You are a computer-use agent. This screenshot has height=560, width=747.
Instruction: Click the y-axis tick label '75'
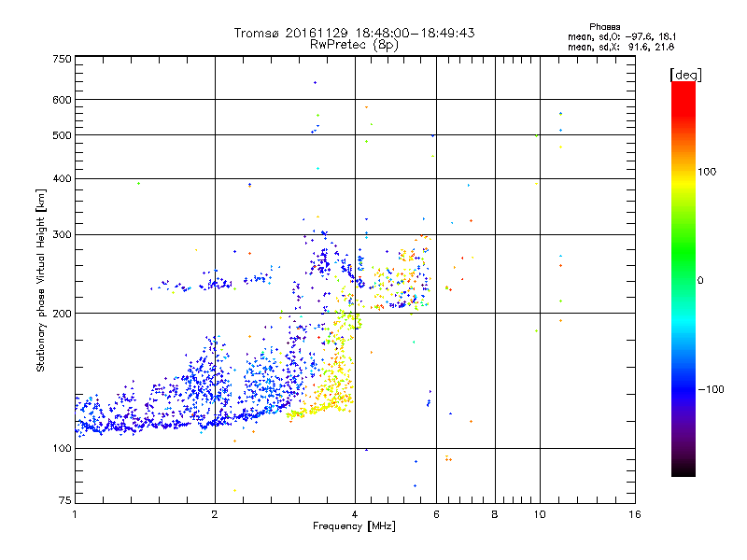click(x=65, y=500)
